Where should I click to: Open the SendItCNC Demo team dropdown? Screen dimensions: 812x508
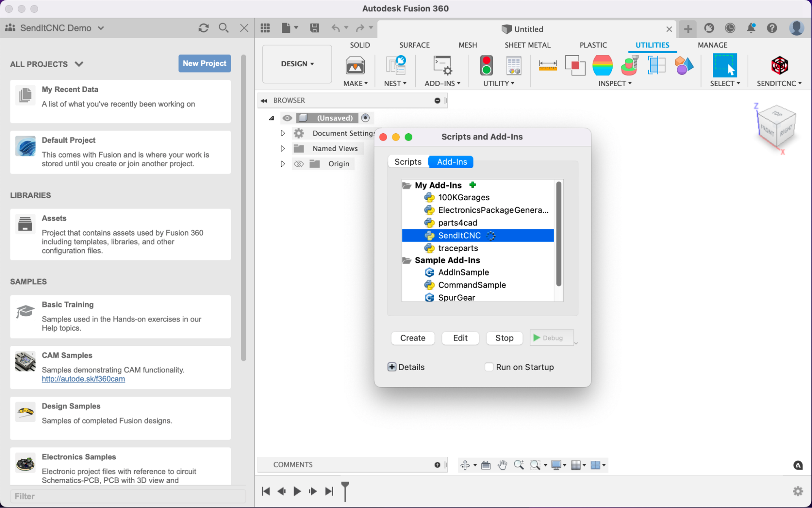[x=101, y=28]
